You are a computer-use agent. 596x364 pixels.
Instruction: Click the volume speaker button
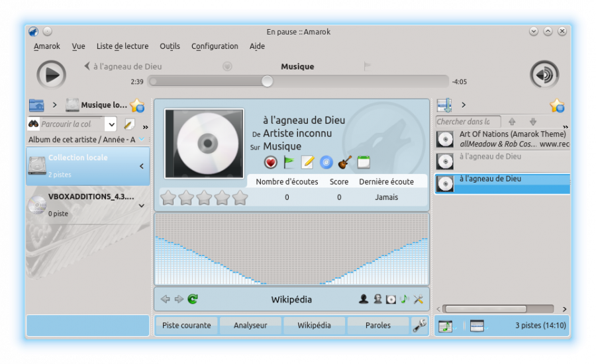pos(544,75)
